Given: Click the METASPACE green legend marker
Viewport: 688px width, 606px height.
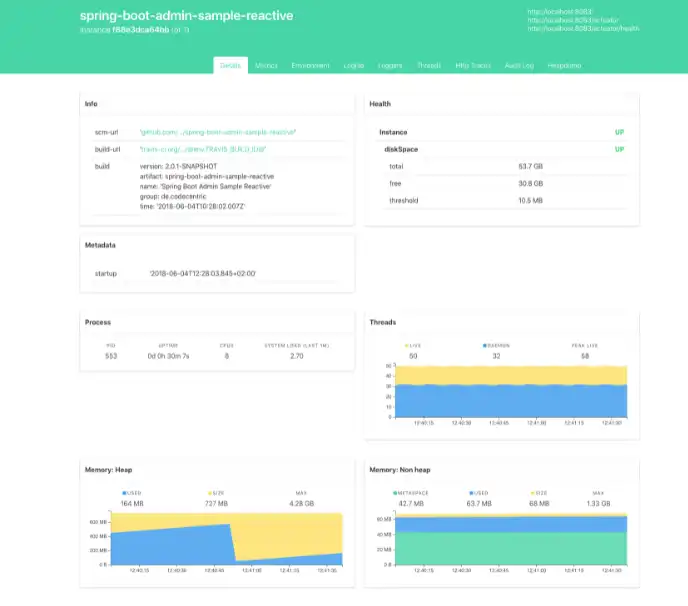Looking at the screenshot, I should click(x=395, y=493).
